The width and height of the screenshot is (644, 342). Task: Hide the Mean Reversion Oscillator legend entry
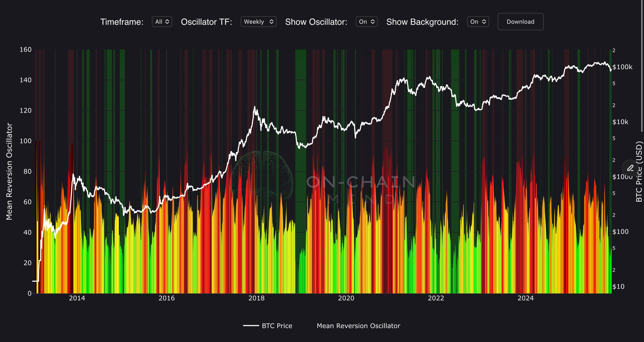pos(358,326)
